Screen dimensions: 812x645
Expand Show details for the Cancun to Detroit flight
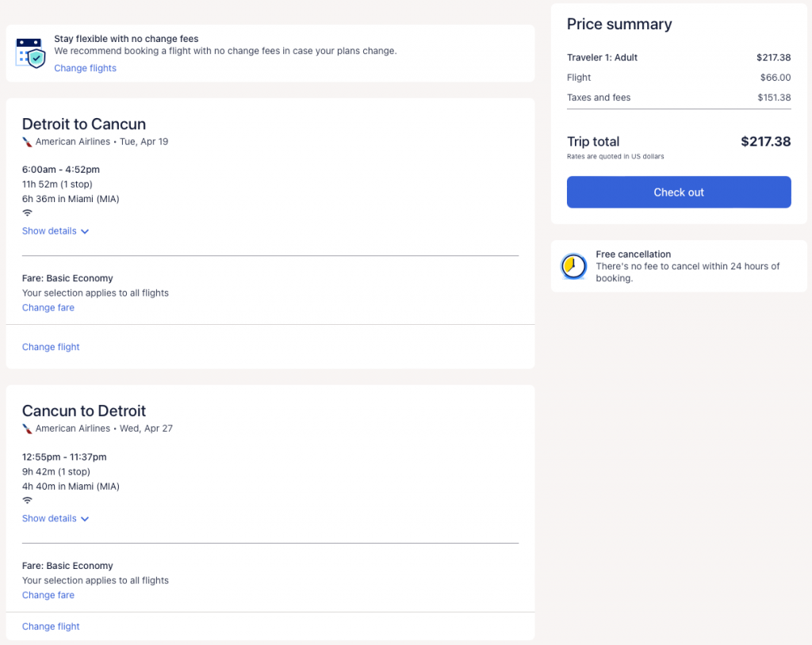[x=56, y=519]
